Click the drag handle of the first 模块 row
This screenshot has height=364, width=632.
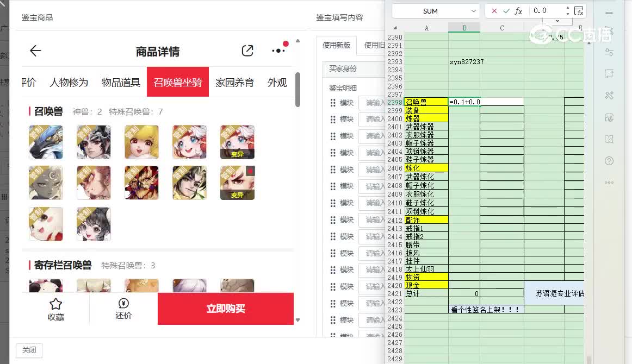pos(333,103)
